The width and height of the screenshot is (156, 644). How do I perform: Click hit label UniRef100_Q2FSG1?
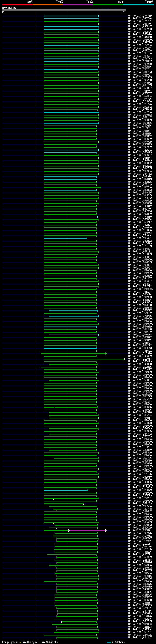pyautogui.click(x=140, y=635)
